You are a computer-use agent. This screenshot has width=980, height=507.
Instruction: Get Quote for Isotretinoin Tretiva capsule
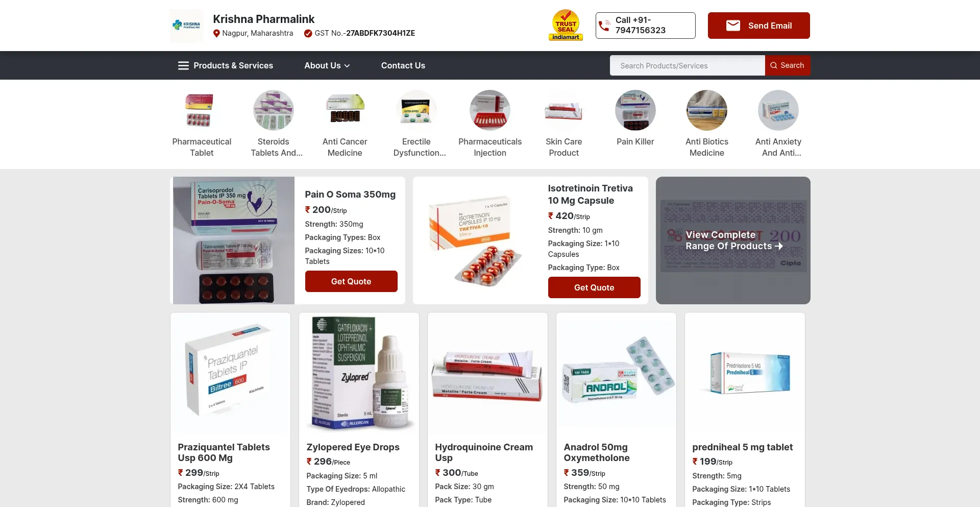coord(594,287)
